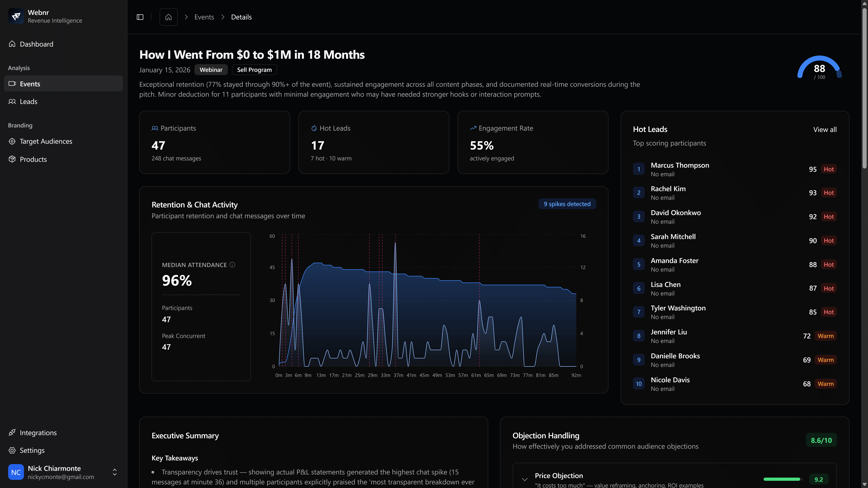
Task: Click the Integrations plug icon
Action: pyautogui.click(x=12, y=432)
